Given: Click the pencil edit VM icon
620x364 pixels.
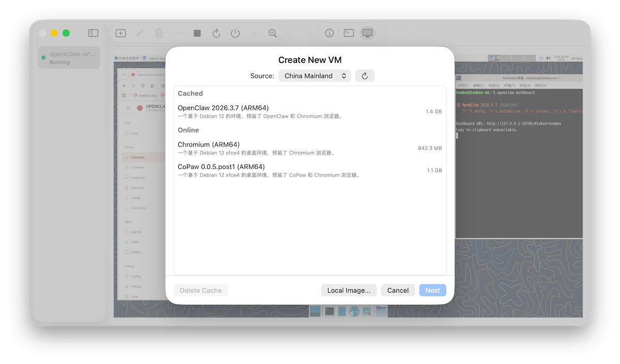Looking at the screenshot, I should (x=139, y=33).
